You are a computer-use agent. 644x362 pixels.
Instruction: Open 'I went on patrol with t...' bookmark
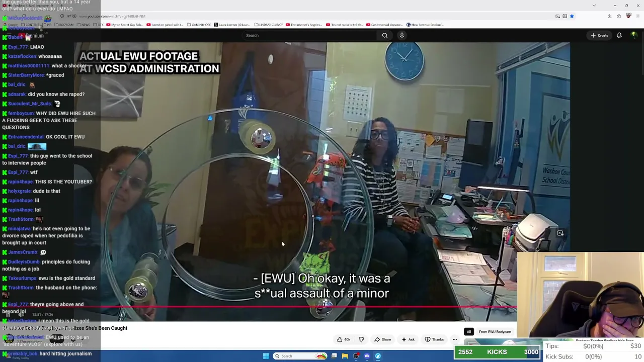(165, 25)
